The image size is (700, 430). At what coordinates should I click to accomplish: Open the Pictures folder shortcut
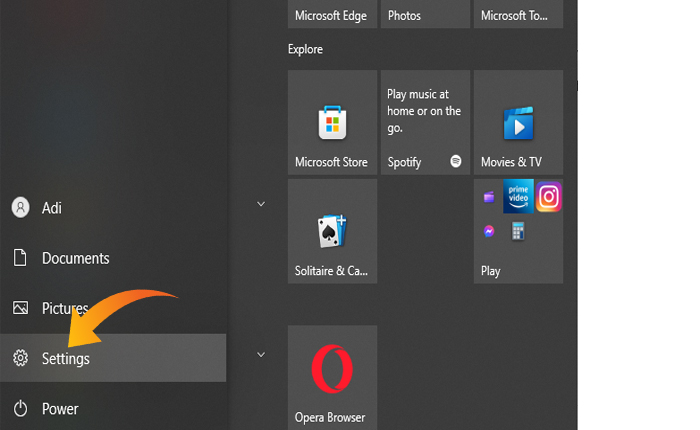(65, 308)
